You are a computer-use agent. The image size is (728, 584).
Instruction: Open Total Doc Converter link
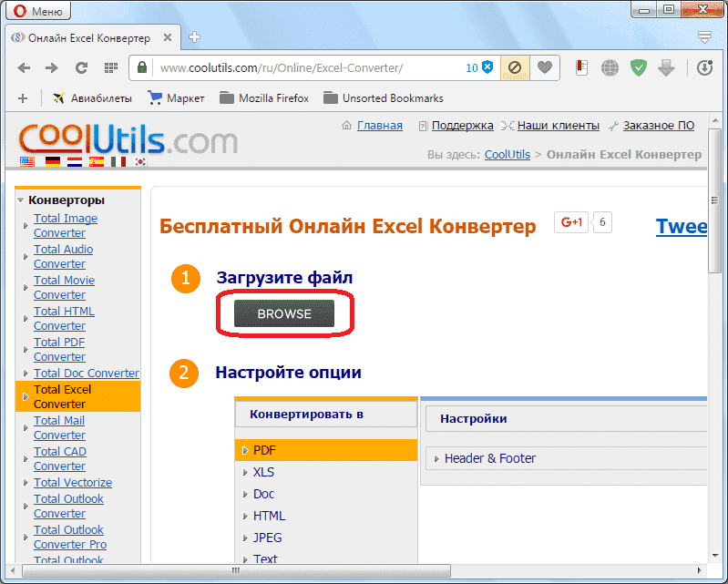pyautogui.click(x=87, y=374)
